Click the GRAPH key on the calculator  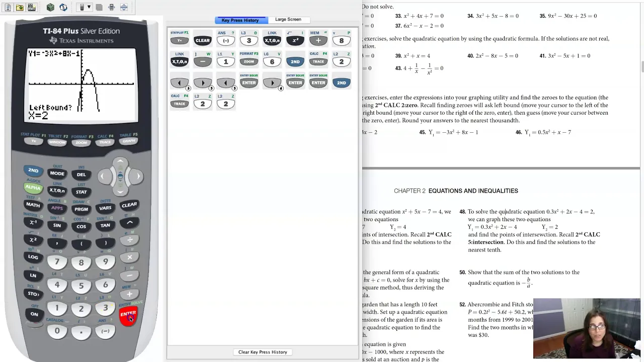coord(129,141)
